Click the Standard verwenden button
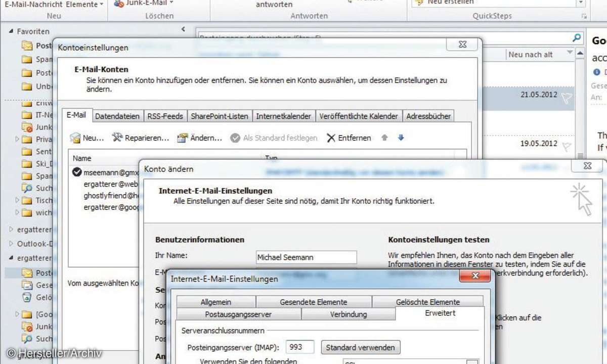Viewport: 607px width, 364px height. (x=361, y=347)
